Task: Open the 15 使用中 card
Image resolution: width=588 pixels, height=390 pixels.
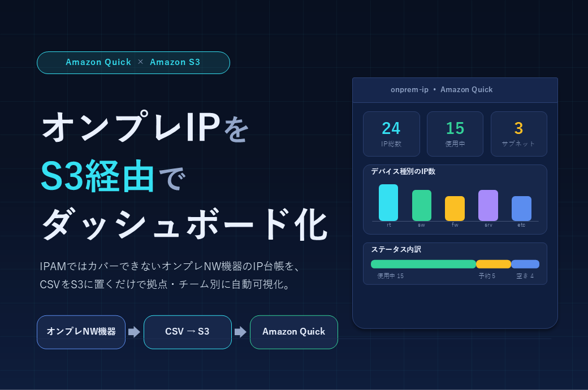Action: pos(455,134)
